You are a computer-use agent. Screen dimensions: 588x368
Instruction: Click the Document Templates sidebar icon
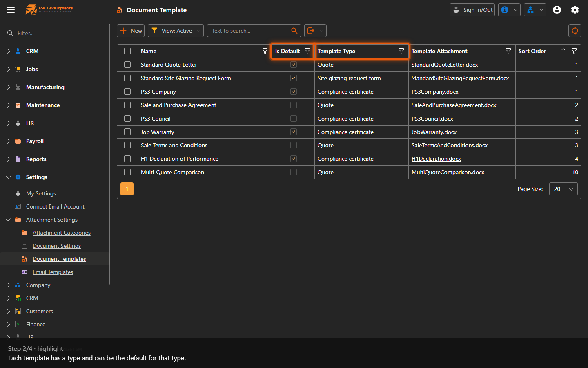pos(24,259)
